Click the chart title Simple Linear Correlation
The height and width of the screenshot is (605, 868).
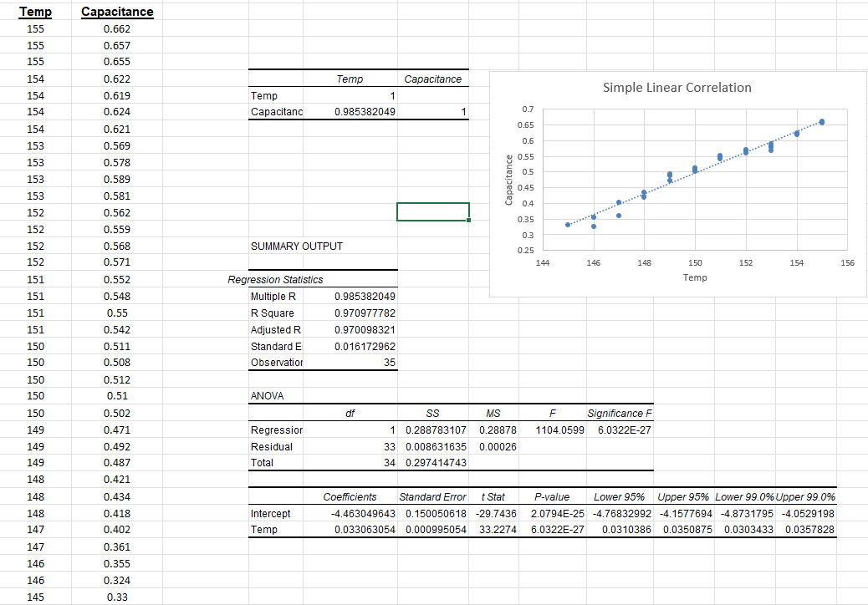pyautogui.click(x=677, y=88)
